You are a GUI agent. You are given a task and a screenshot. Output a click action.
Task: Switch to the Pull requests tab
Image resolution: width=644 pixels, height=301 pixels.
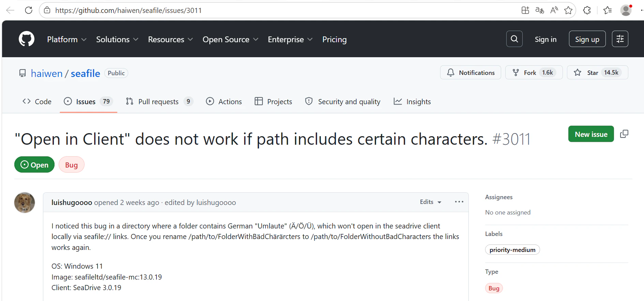pos(159,101)
